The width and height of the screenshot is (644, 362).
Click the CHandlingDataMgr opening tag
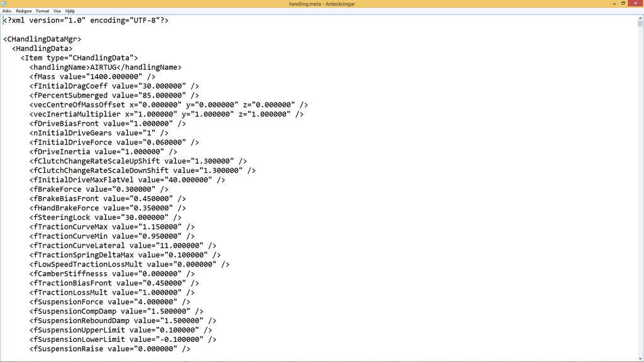click(x=42, y=39)
